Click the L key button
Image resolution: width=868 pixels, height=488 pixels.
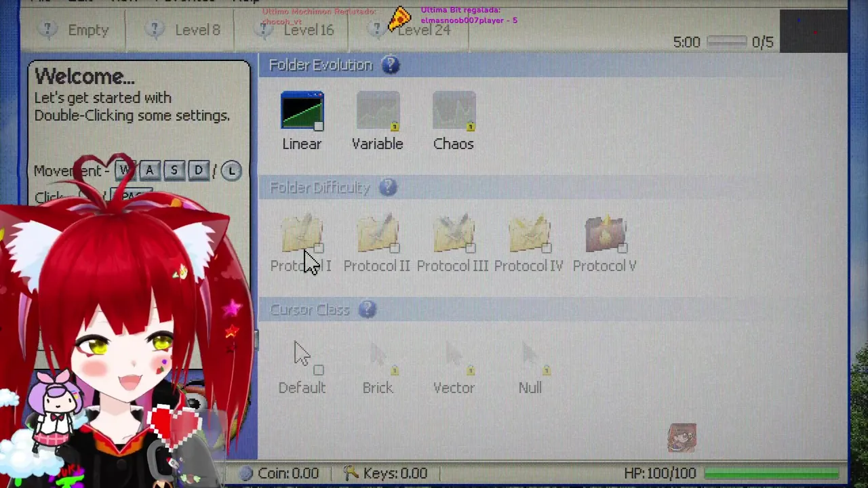pos(231,171)
